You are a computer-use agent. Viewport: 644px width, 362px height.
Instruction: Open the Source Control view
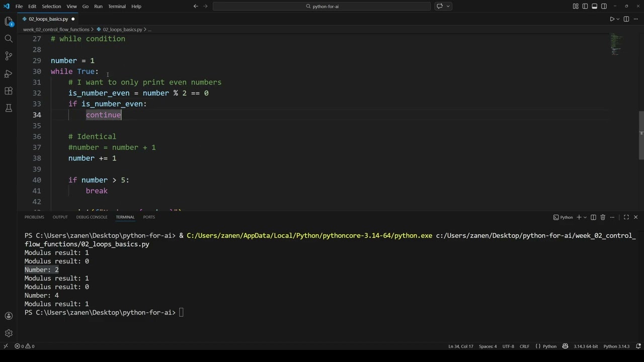[9, 56]
